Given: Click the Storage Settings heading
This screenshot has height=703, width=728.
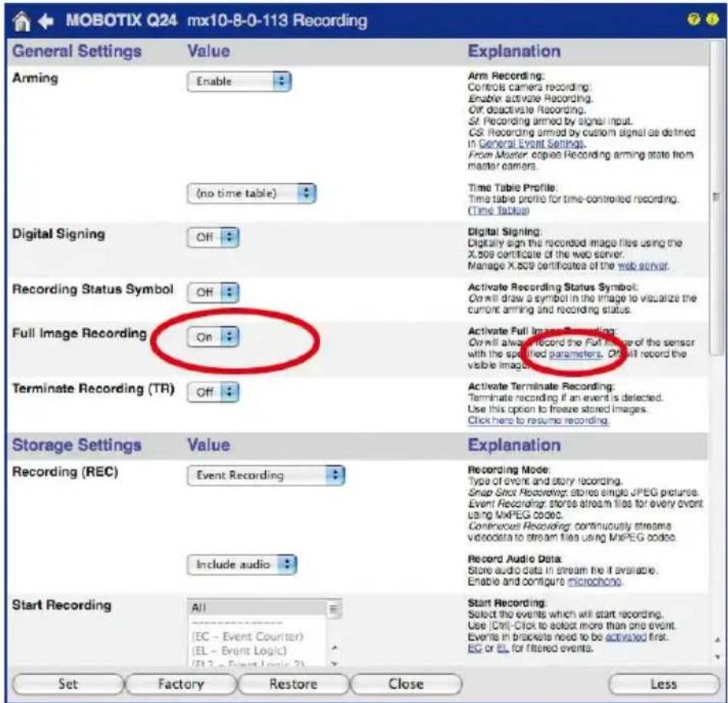Looking at the screenshot, I should click(x=77, y=444).
